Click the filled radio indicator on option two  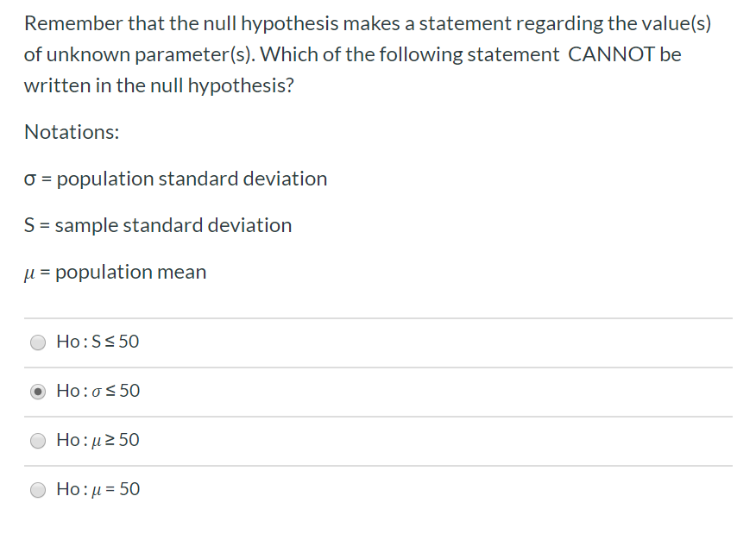coord(38,391)
